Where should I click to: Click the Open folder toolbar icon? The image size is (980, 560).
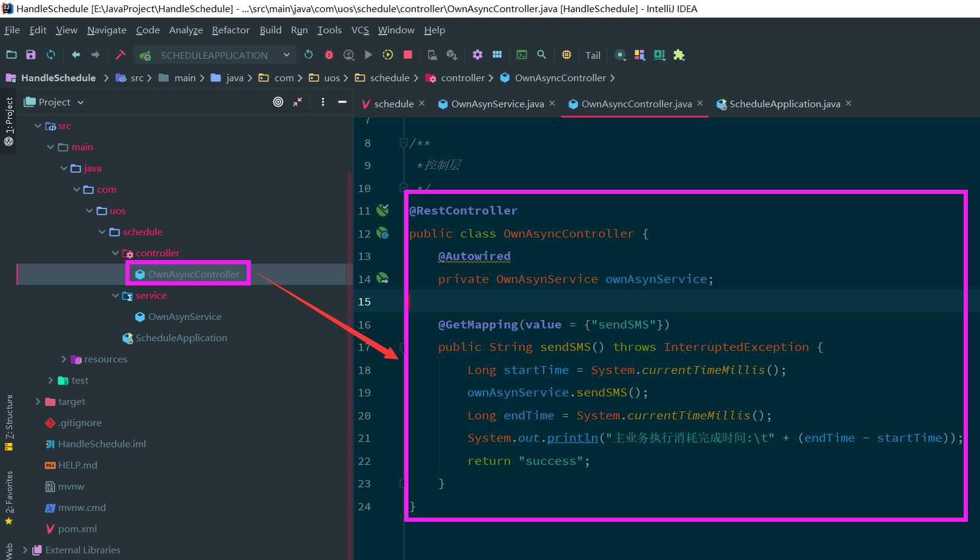click(12, 55)
